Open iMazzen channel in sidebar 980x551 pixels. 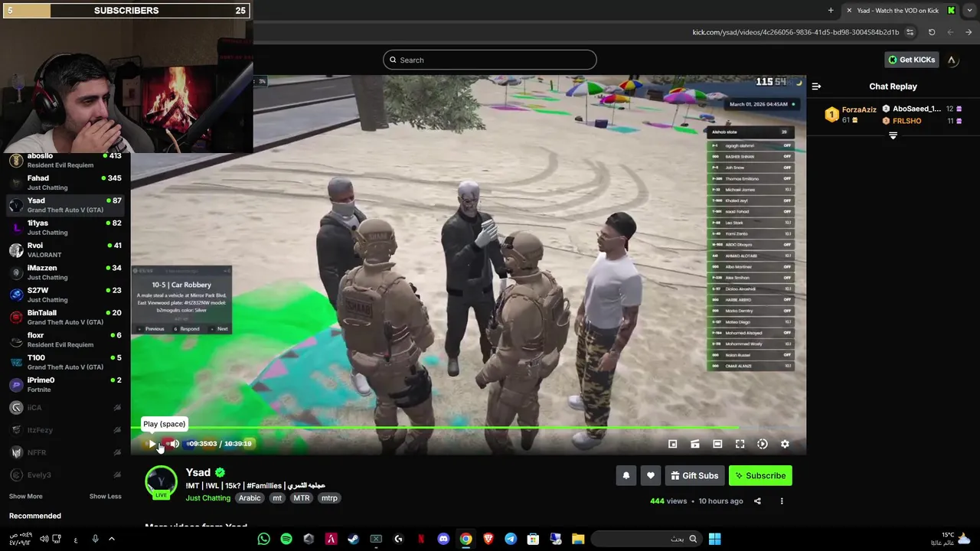[65, 272]
